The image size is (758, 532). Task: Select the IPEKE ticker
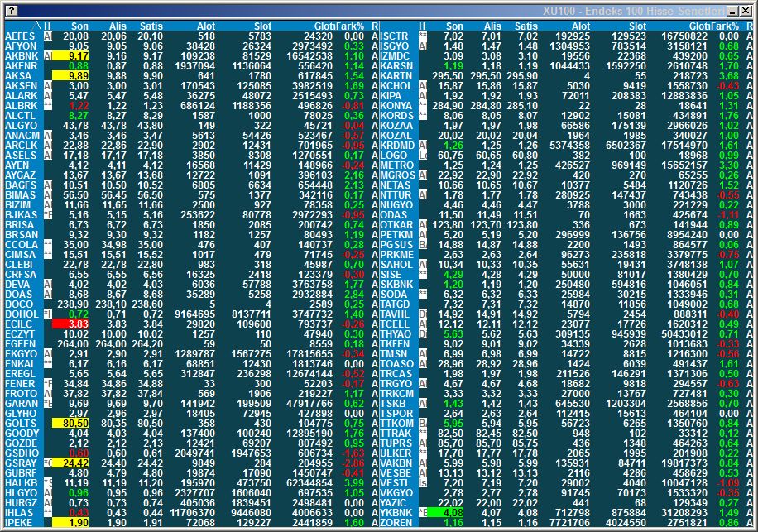tap(18, 523)
